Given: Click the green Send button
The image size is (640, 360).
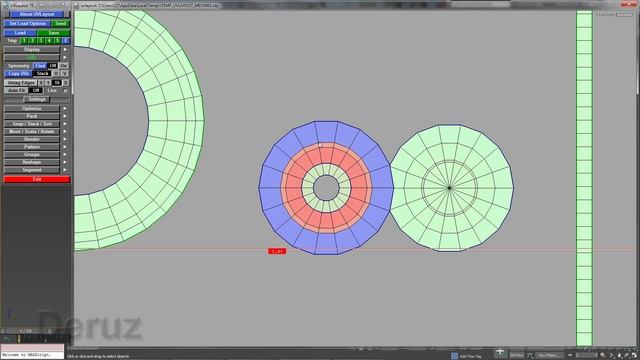Looking at the screenshot, I should tap(60, 24).
